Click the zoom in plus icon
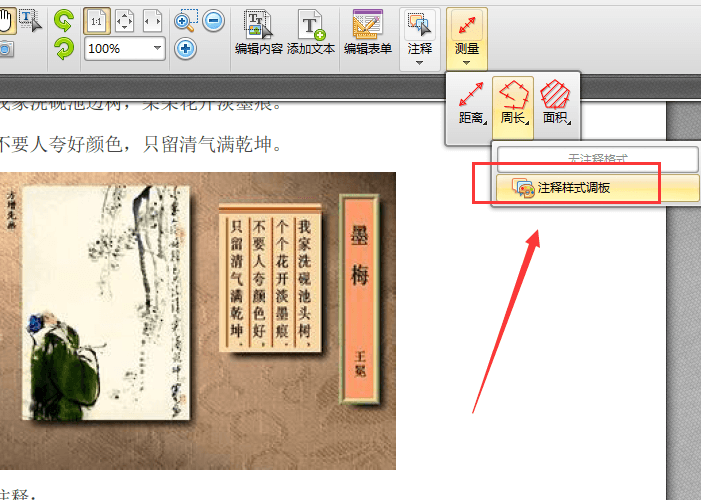This screenshot has width=701, height=500. pos(186,48)
